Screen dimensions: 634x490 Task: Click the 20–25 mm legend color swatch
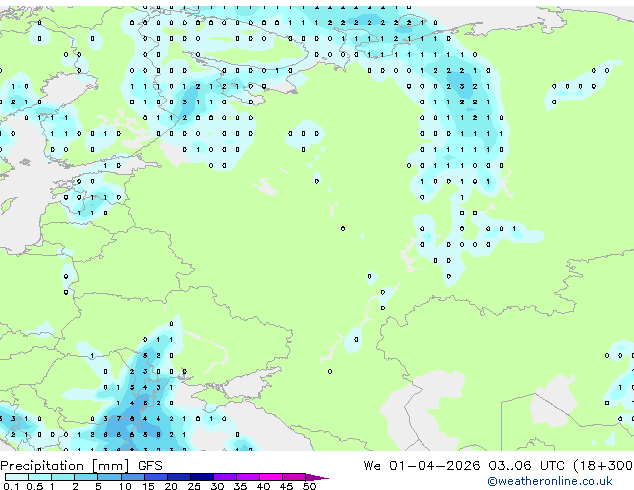(179, 477)
